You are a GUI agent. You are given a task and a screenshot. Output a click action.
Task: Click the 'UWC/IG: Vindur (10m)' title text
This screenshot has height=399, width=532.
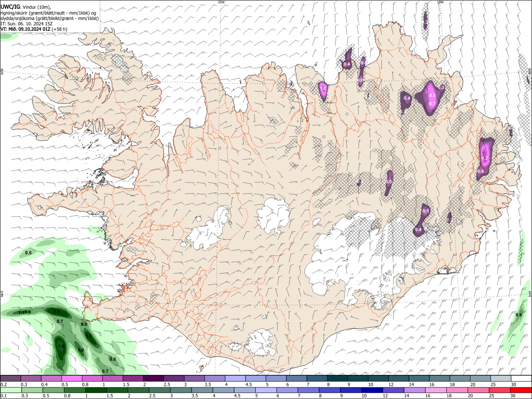[x=26, y=7]
